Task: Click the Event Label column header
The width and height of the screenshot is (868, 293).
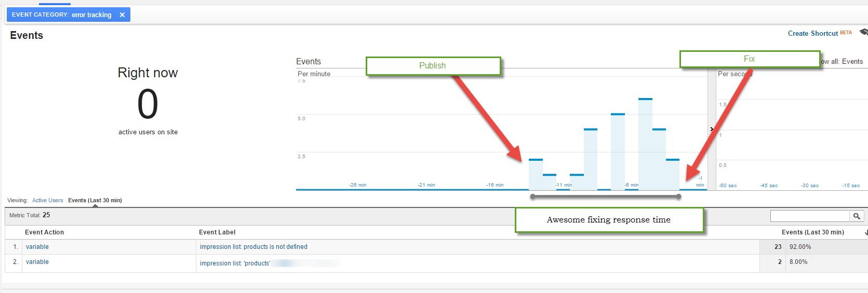Action: (x=217, y=232)
